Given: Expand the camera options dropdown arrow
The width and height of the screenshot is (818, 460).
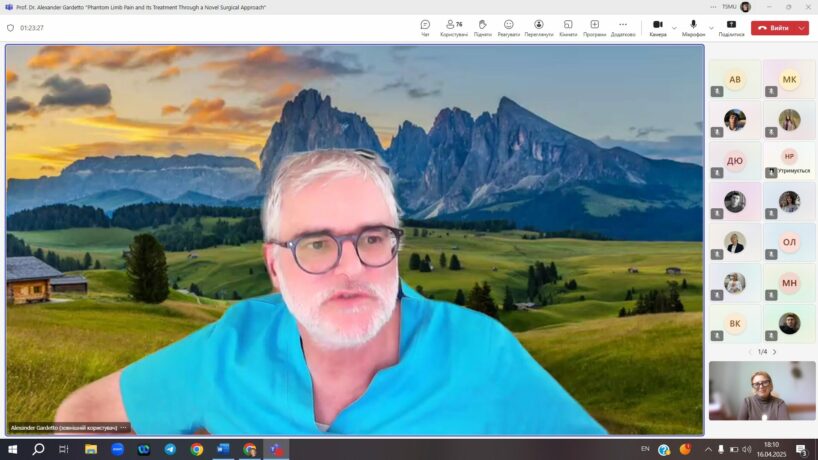Looking at the screenshot, I should coord(674,28).
